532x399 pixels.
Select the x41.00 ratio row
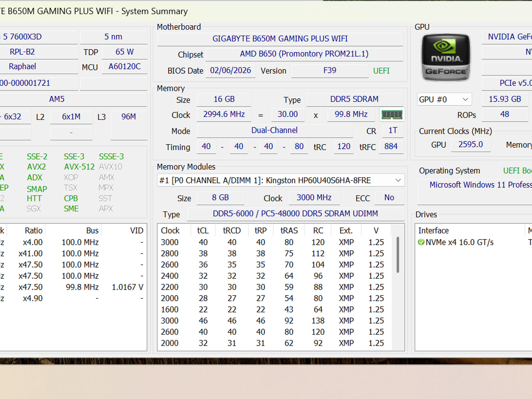(73, 253)
